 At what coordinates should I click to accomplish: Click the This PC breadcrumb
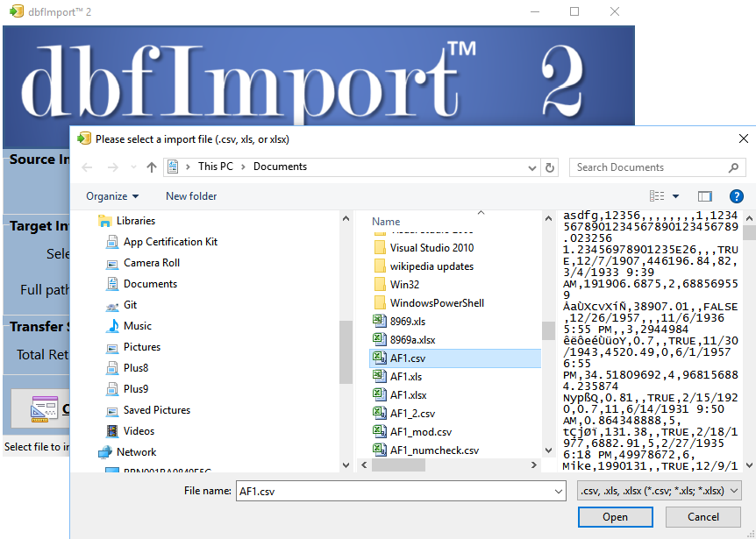coord(216,167)
